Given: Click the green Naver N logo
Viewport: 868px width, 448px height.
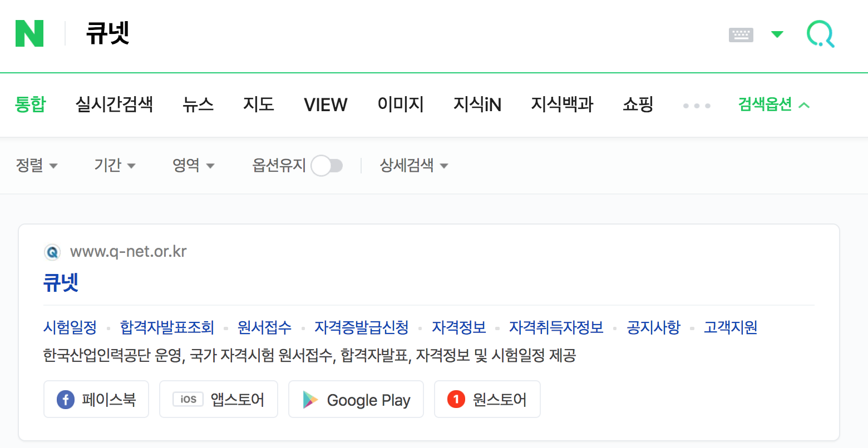Looking at the screenshot, I should [29, 33].
